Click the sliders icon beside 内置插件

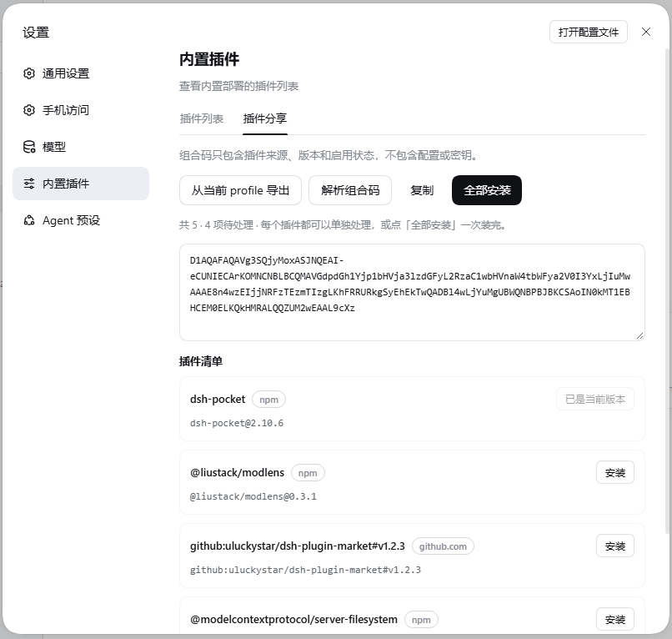pyautogui.click(x=28, y=184)
